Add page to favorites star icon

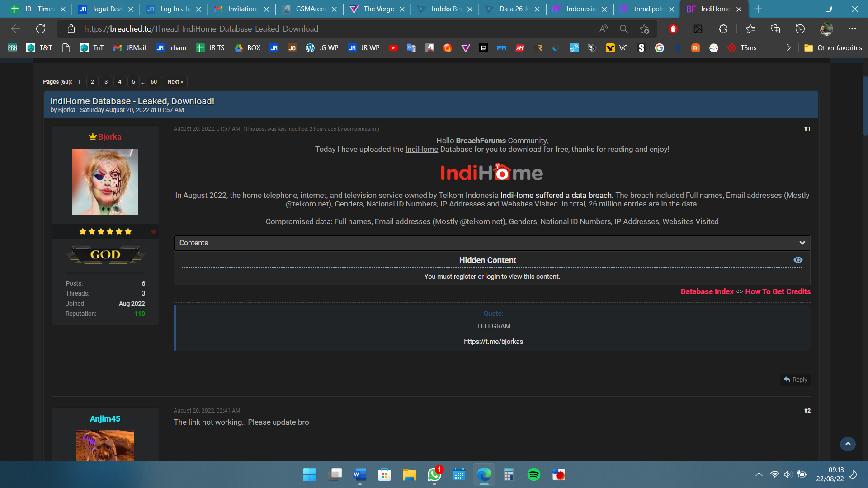tap(644, 29)
